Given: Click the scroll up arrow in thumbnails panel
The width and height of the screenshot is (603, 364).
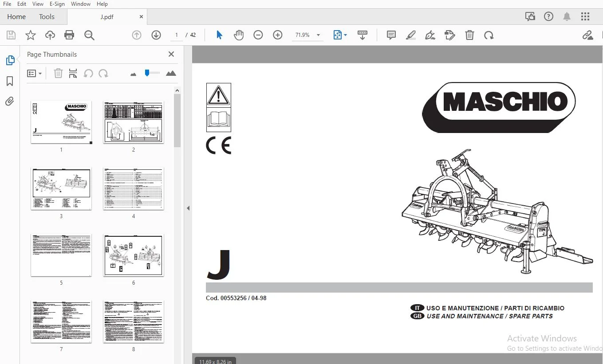Looking at the screenshot, I should tap(177, 90).
